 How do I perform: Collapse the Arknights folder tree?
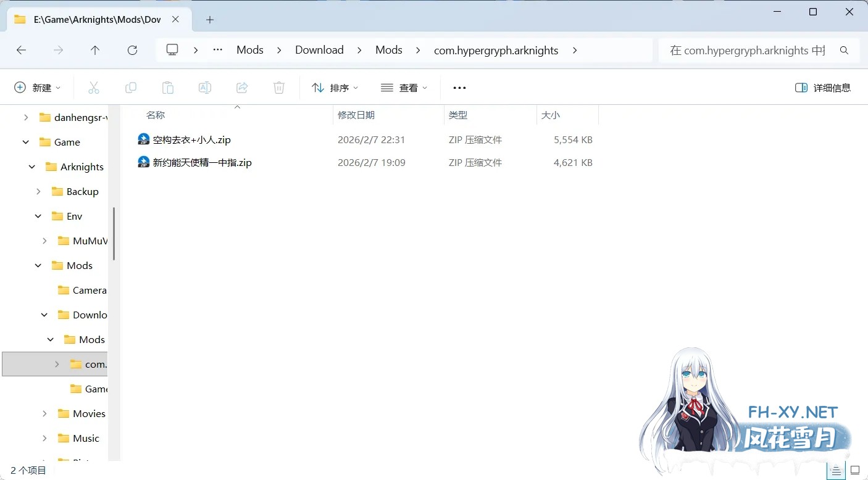(x=31, y=167)
